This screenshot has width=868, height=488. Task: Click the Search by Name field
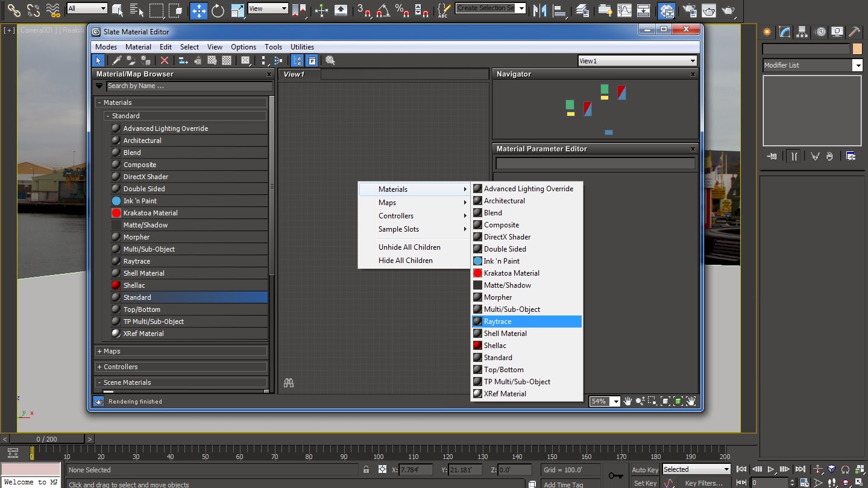(x=189, y=86)
